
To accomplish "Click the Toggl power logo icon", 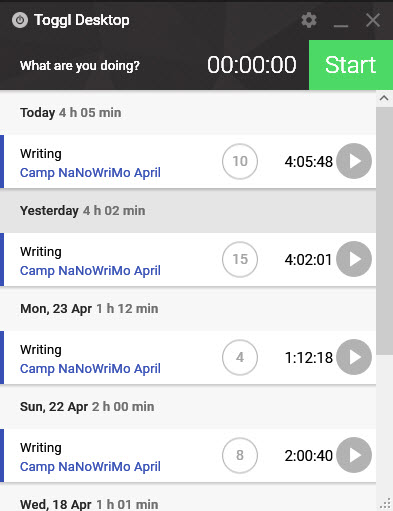I will [20, 20].
